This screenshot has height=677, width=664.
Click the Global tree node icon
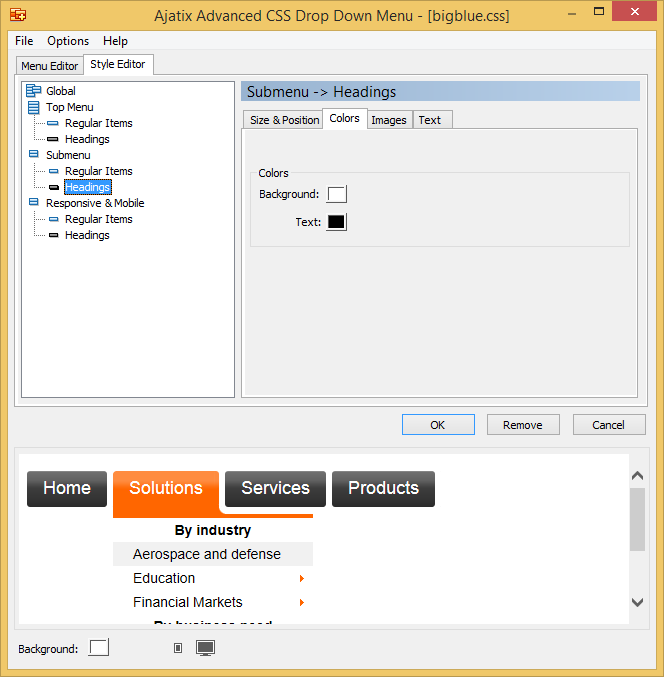[x=34, y=91]
